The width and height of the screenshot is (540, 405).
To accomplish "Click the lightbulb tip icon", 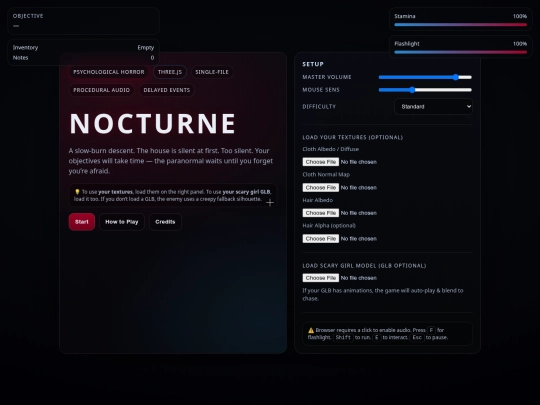I will tap(77, 192).
